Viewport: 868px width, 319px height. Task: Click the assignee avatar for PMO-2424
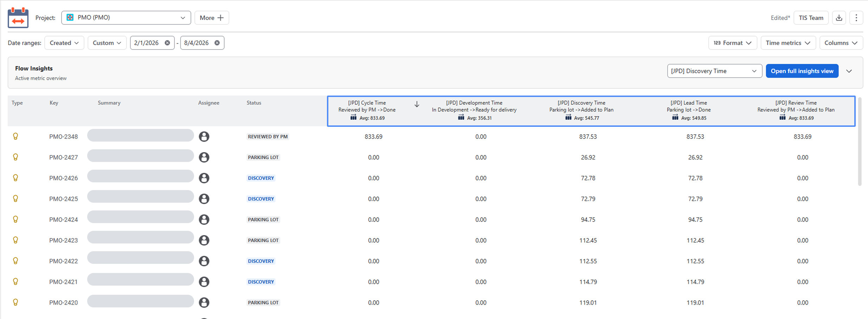click(204, 219)
